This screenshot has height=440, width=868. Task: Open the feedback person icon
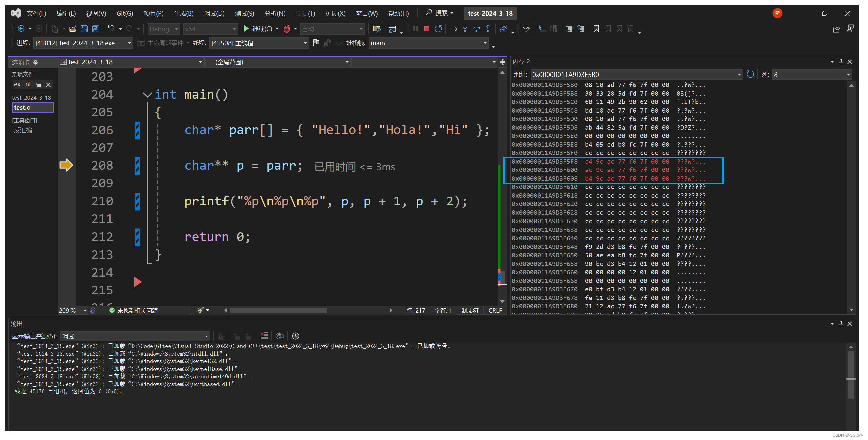pyautogui.click(x=850, y=29)
